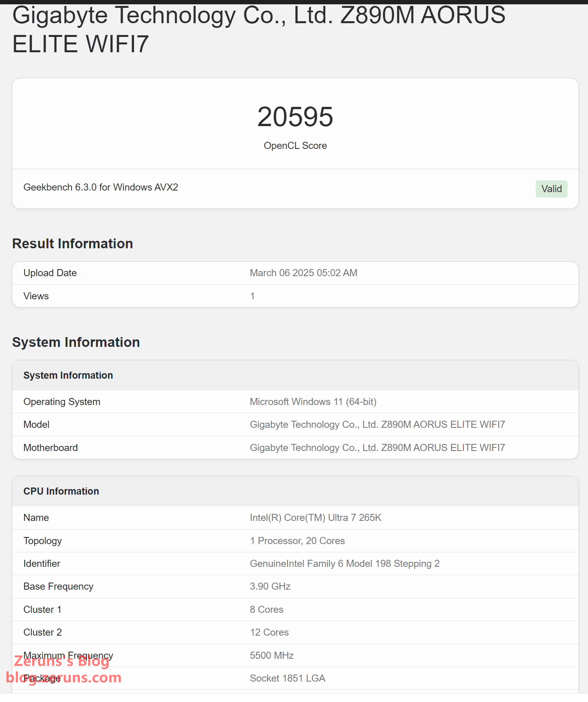Click Geekbench 6.3.0 for Windows AVX2 text
This screenshot has height=702, width=588.
101,187
